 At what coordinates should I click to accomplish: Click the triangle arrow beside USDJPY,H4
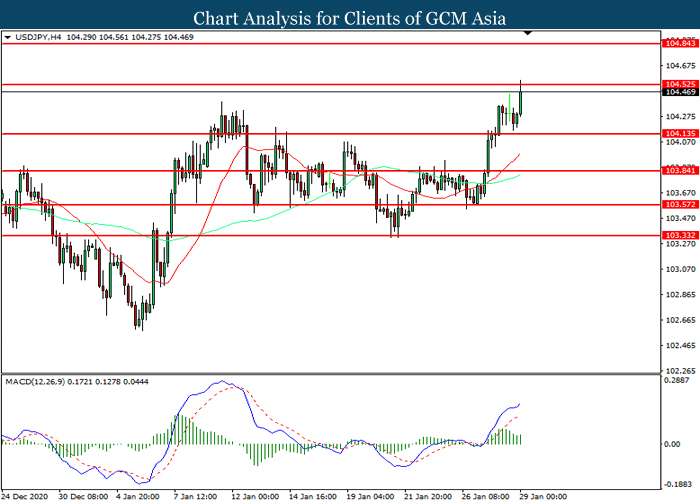click(x=8, y=38)
